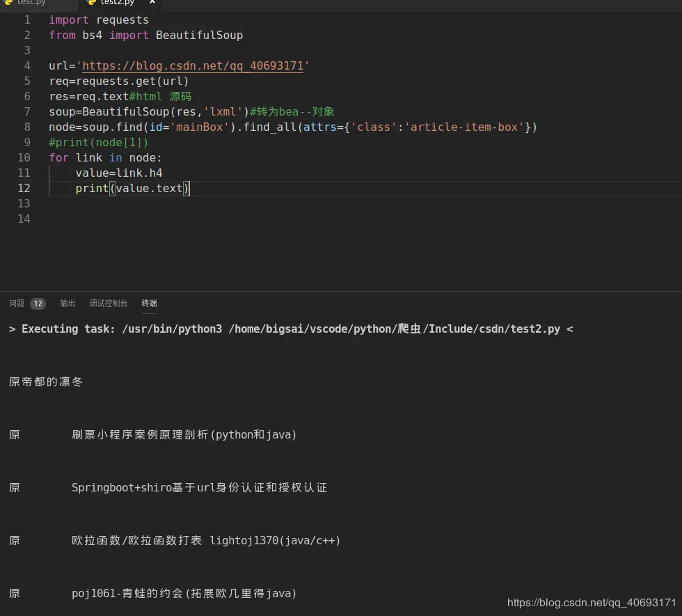682x616 pixels.
Task: Click the commented '#print(node[1])' line
Action: point(99,142)
